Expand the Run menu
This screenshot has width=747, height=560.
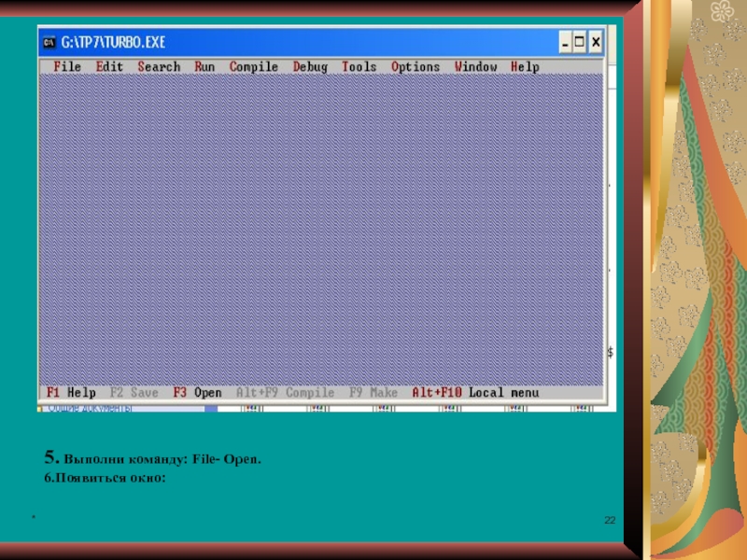[x=204, y=67]
